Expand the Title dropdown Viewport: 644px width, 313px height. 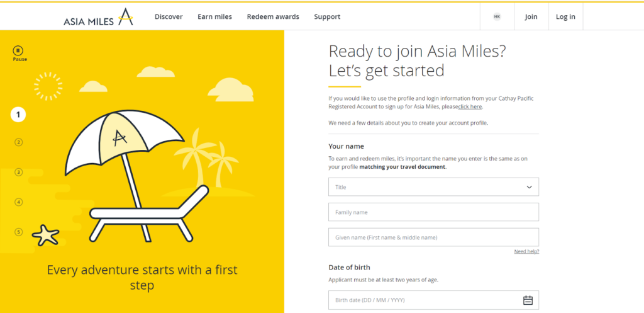click(433, 187)
